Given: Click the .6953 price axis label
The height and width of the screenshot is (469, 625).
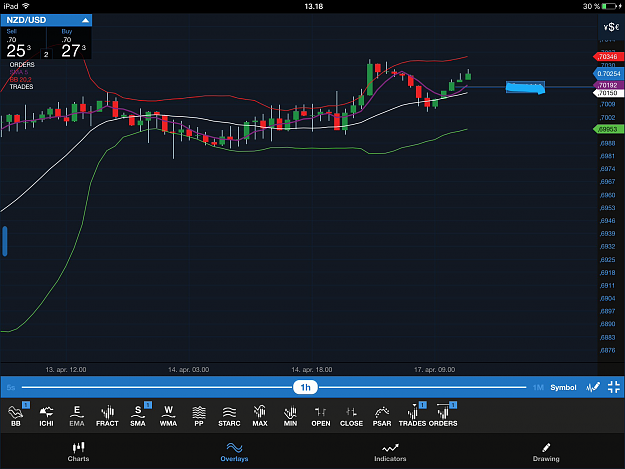Looking at the screenshot, I should 607,208.
